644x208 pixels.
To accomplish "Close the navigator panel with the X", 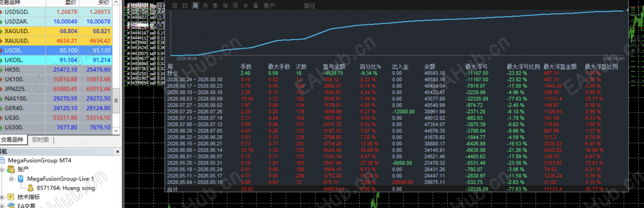I will point(118,151).
